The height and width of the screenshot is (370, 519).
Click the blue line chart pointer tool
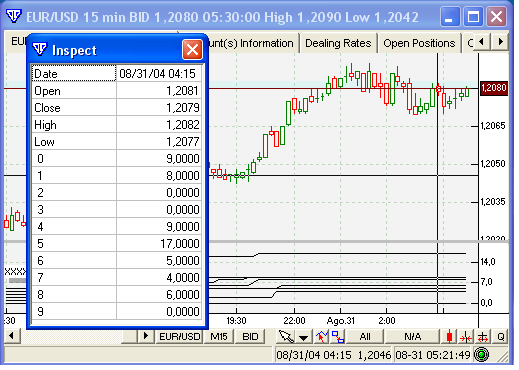(322, 337)
